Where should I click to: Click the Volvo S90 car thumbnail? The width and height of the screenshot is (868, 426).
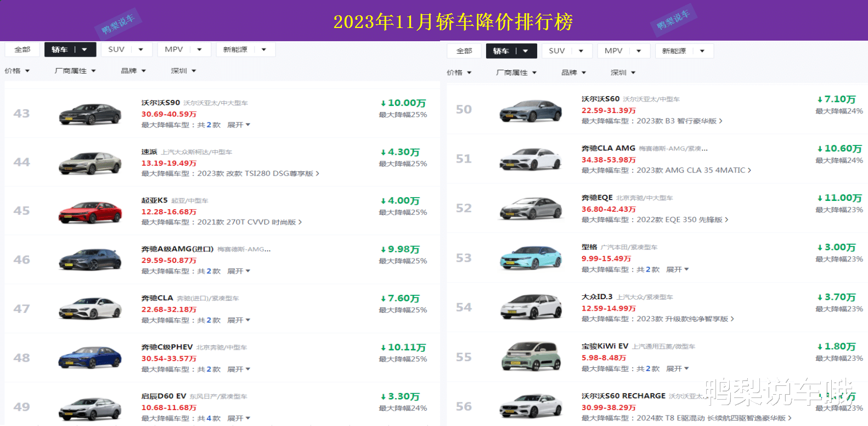coord(90,114)
